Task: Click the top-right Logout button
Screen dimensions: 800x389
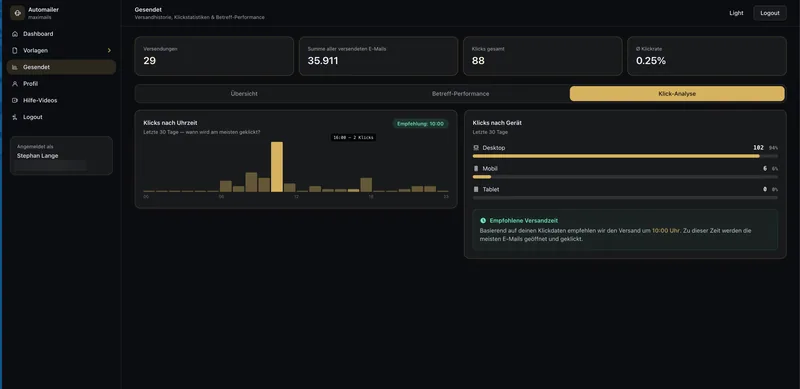Action: point(770,13)
